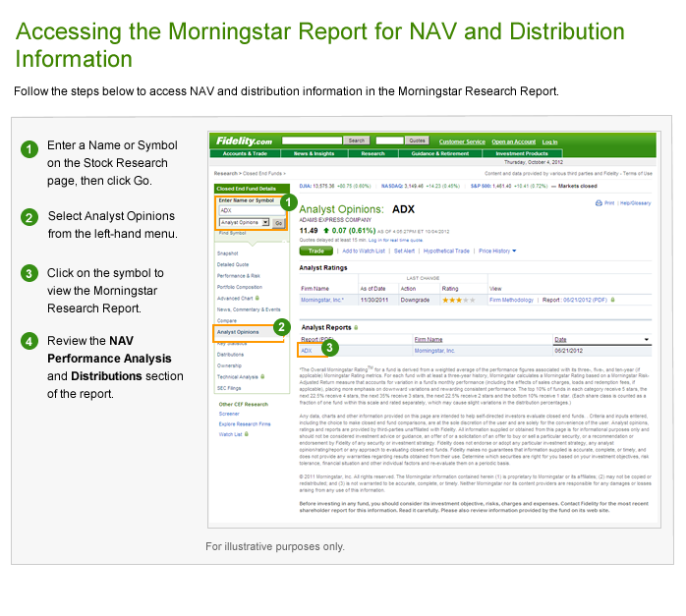
Task: Click the green step 1 circle in the instructions list
Action: 29,148
